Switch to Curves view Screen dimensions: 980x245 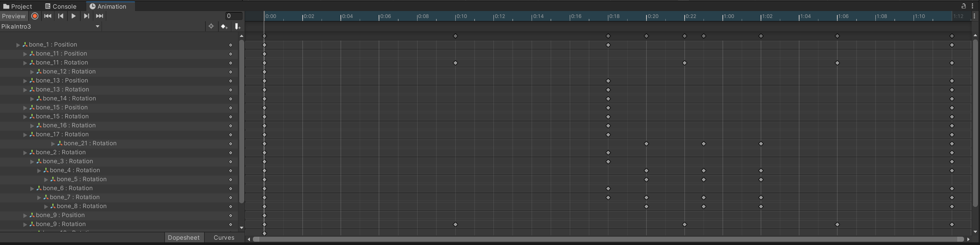coord(224,237)
